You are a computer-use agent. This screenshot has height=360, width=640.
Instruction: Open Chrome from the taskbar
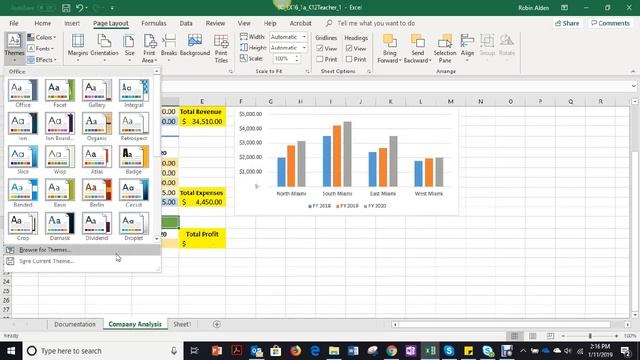(x=391, y=351)
